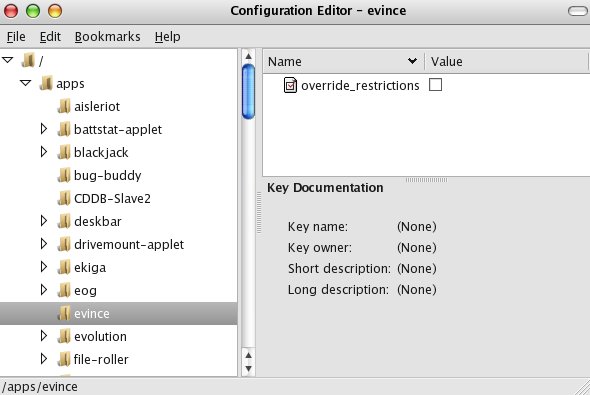Click the /apps/evince status bar path
Image resolution: width=590 pixels, height=395 pixels.
point(40,387)
